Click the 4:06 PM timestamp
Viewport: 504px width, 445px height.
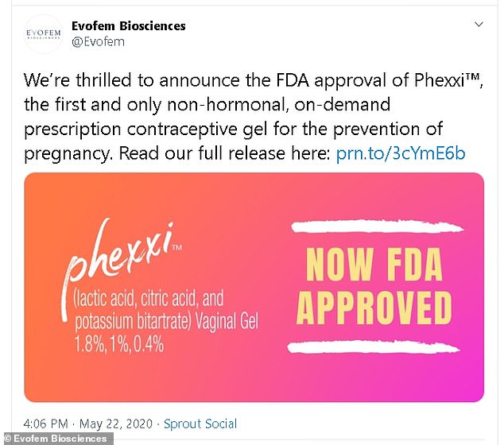45,424
